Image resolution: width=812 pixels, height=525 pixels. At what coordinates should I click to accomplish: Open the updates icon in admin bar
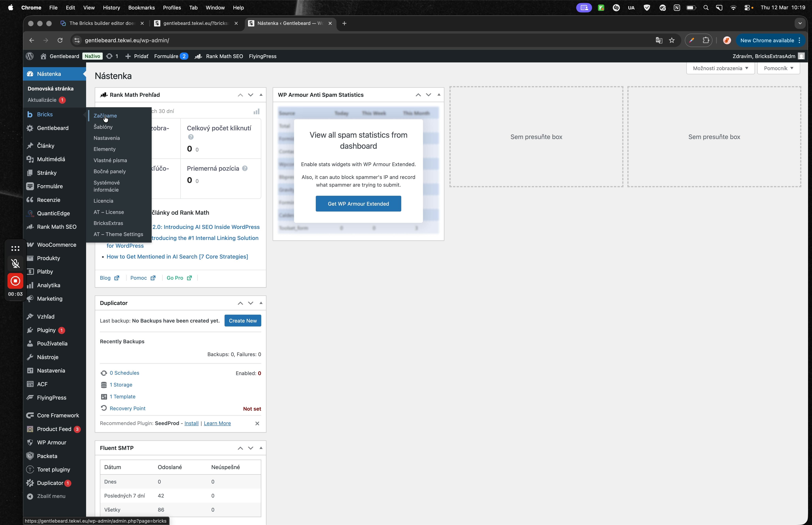tap(109, 56)
